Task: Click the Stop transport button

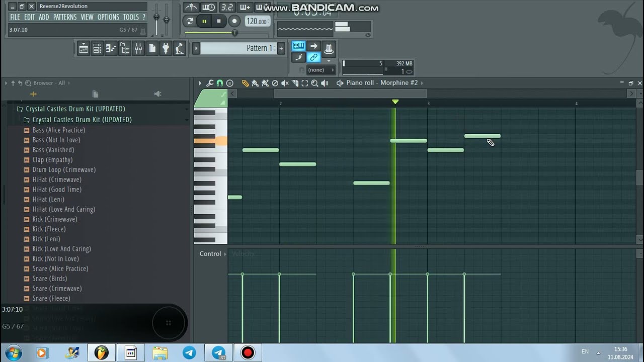Action: [218, 21]
